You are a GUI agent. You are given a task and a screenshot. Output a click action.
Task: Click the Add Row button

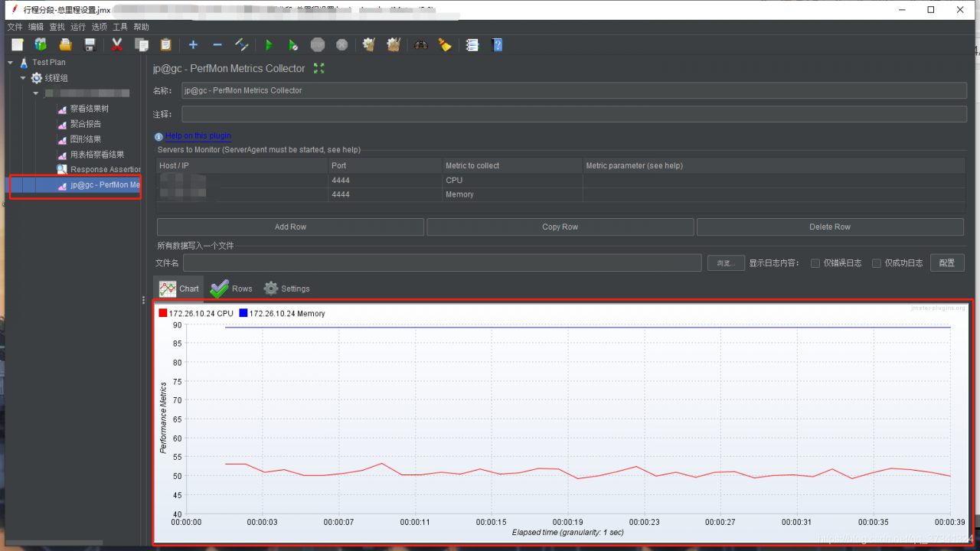tap(290, 227)
